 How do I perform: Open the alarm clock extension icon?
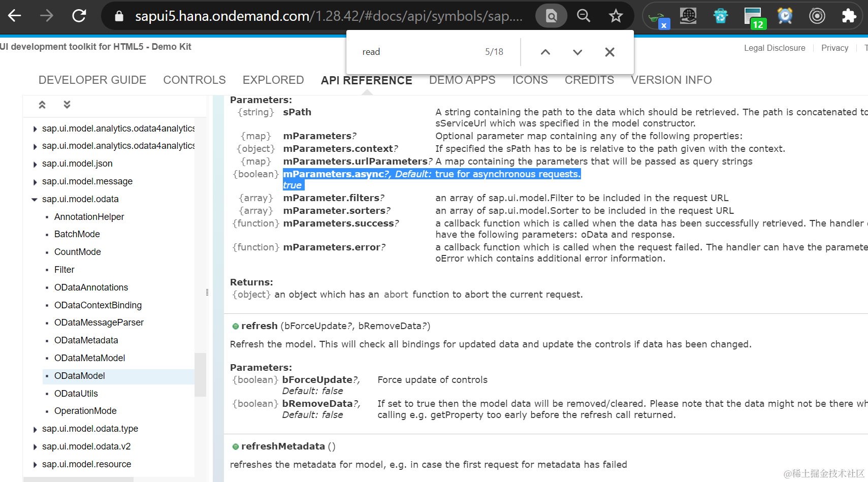(x=785, y=16)
